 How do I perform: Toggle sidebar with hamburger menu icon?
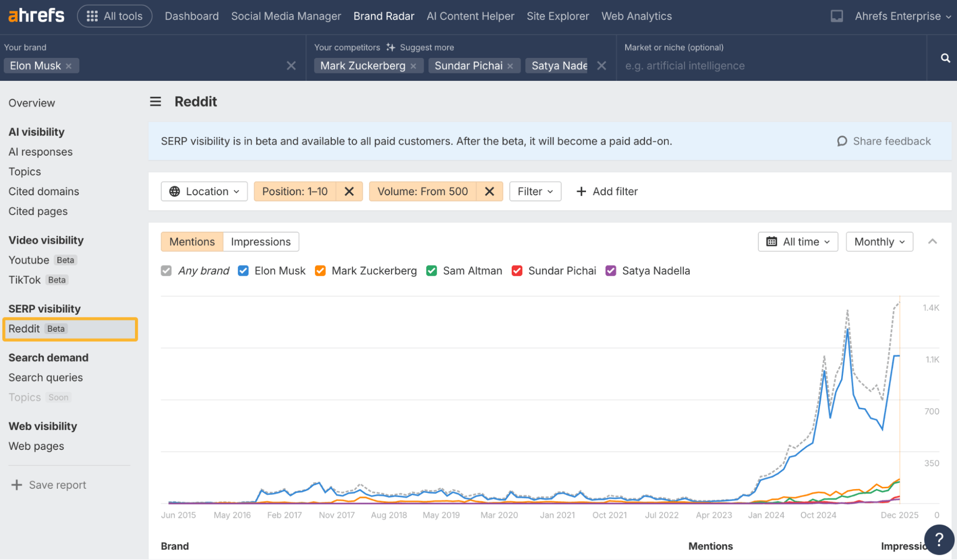tap(155, 101)
